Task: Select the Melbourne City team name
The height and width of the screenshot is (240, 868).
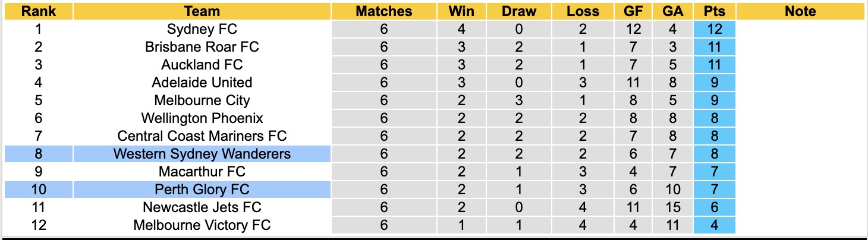Action: click(202, 100)
